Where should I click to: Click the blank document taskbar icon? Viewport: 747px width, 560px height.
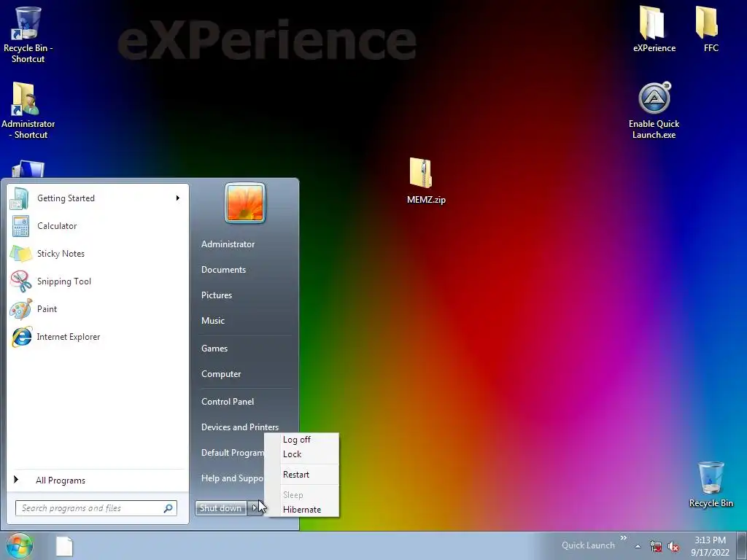tap(64, 546)
